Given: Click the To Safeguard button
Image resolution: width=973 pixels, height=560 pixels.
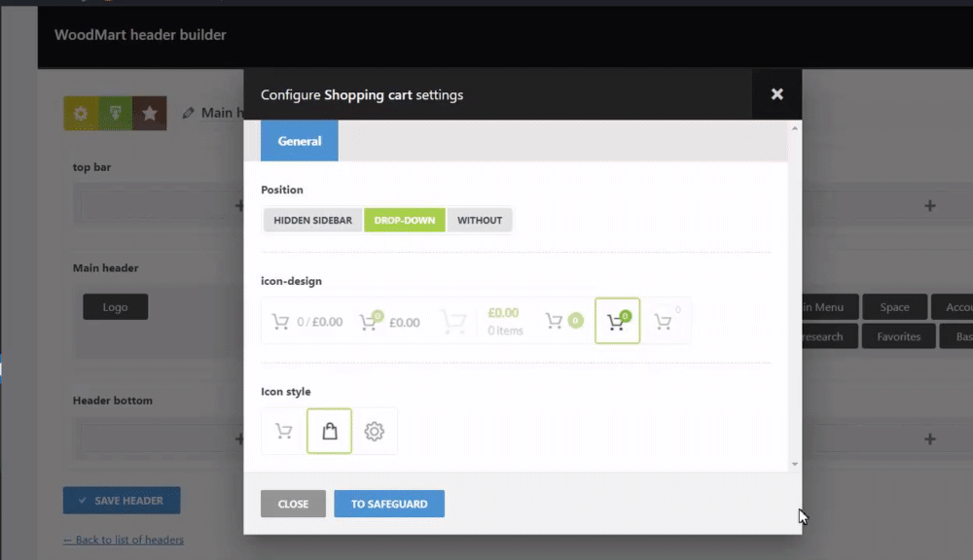Looking at the screenshot, I should 389,504.
